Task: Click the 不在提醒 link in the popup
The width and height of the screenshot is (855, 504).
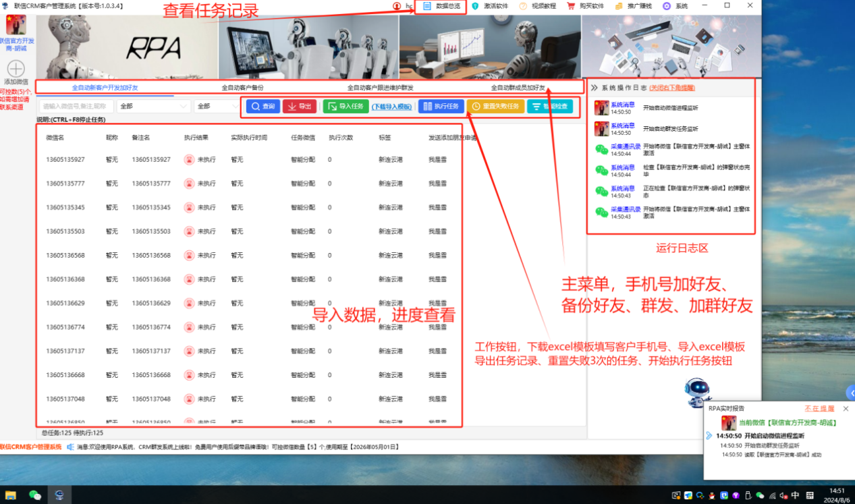Action: click(x=819, y=408)
